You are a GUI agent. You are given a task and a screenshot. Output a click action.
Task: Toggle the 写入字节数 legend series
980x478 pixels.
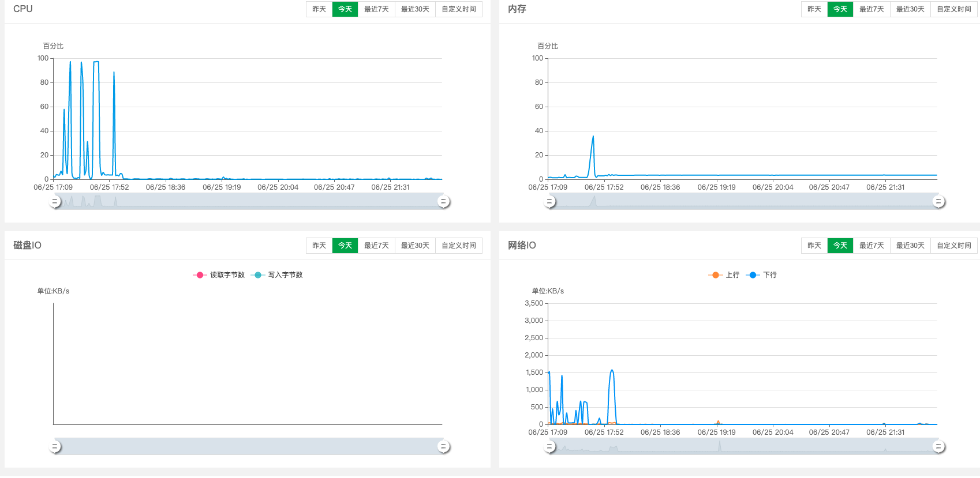(277, 275)
